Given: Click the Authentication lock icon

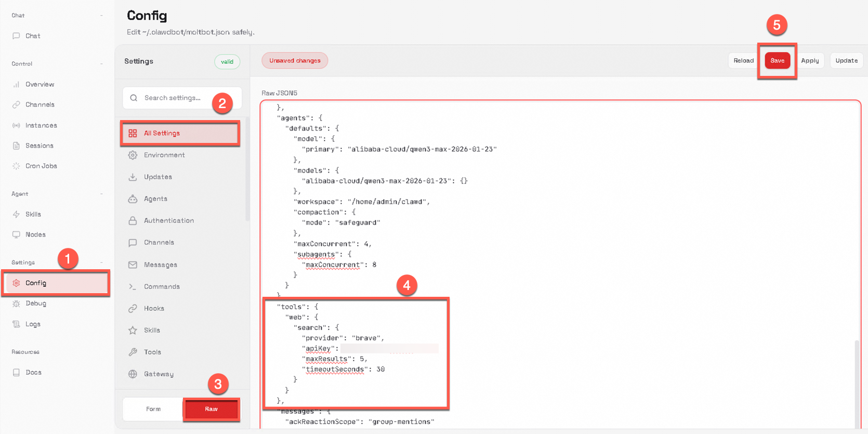Looking at the screenshot, I should pyautogui.click(x=133, y=220).
